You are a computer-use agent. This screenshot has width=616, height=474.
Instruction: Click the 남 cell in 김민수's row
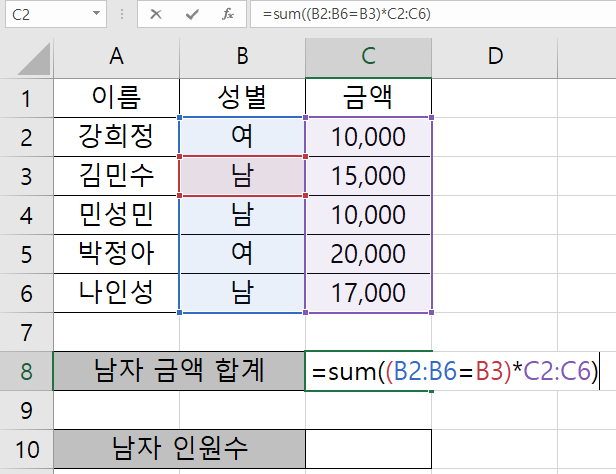[x=242, y=176]
